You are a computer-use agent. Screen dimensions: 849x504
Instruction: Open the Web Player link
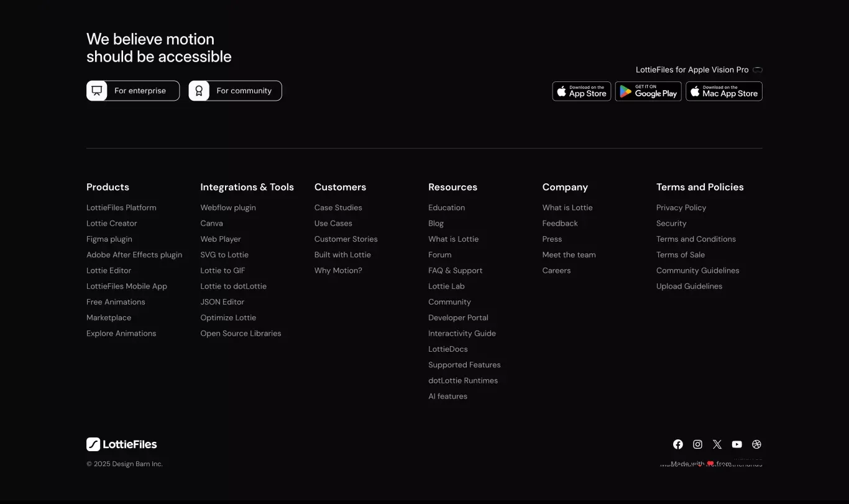pyautogui.click(x=221, y=239)
